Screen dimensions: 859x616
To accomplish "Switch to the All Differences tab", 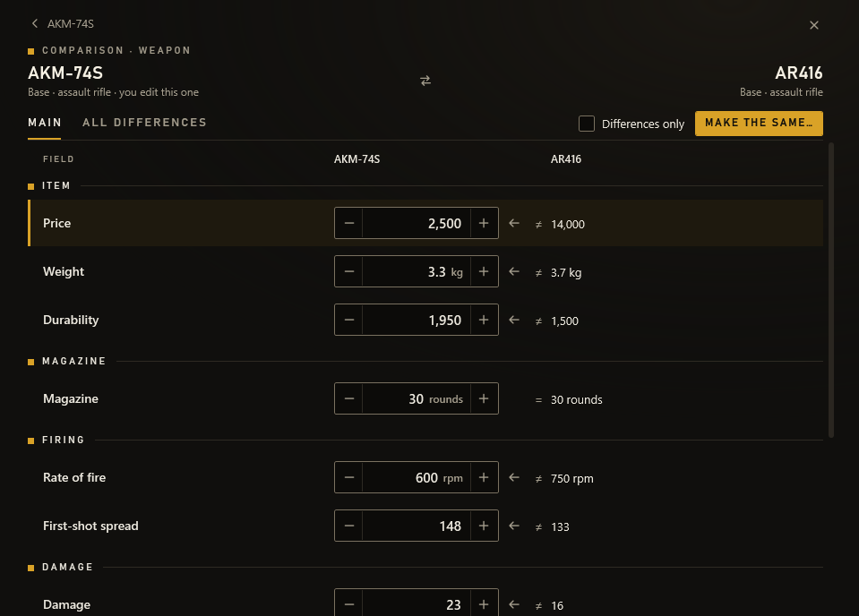I will [144, 123].
